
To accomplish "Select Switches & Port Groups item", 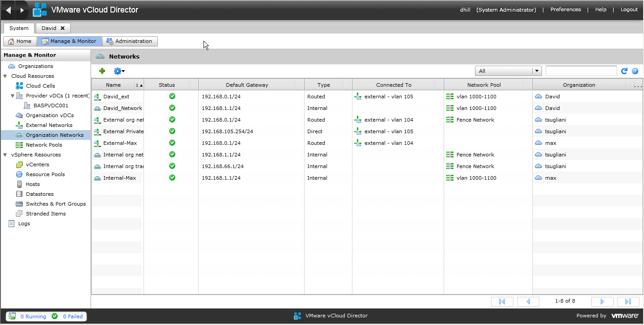I will click(56, 204).
